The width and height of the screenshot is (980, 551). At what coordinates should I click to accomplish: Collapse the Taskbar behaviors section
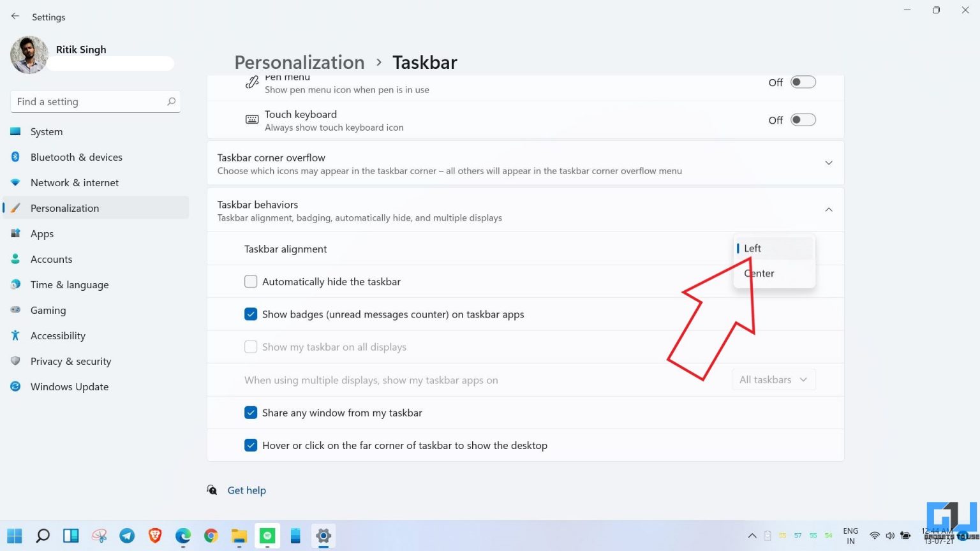[x=829, y=209]
